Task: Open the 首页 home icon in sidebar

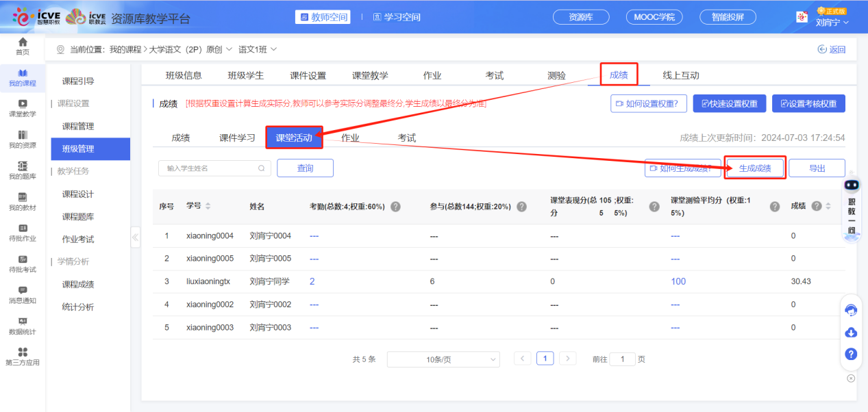Action: point(23,47)
